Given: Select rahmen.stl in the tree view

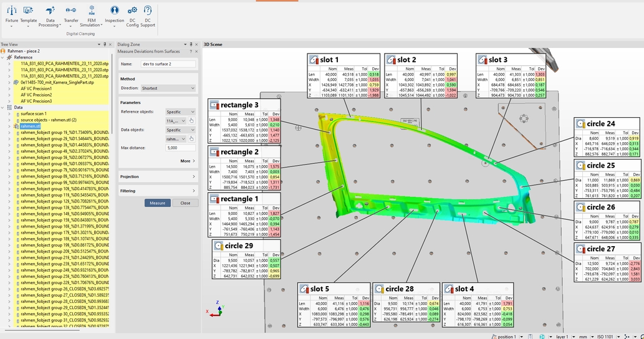Looking at the screenshot, I should pyautogui.click(x=31, y=126).
